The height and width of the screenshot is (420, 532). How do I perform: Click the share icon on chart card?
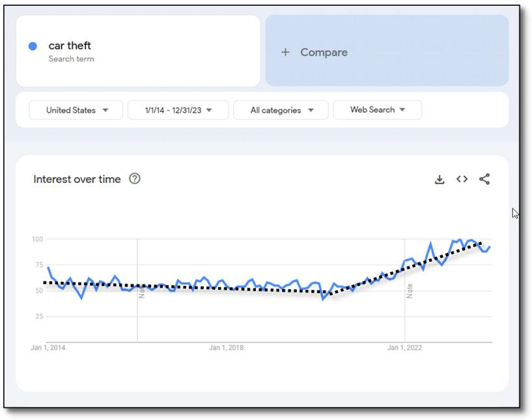point(484,179)
